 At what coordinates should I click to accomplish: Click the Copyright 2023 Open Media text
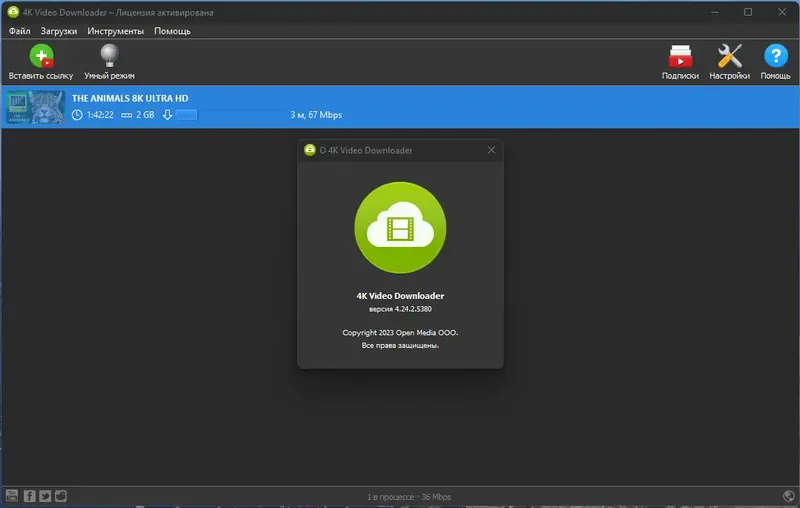(x=401, y=333)
